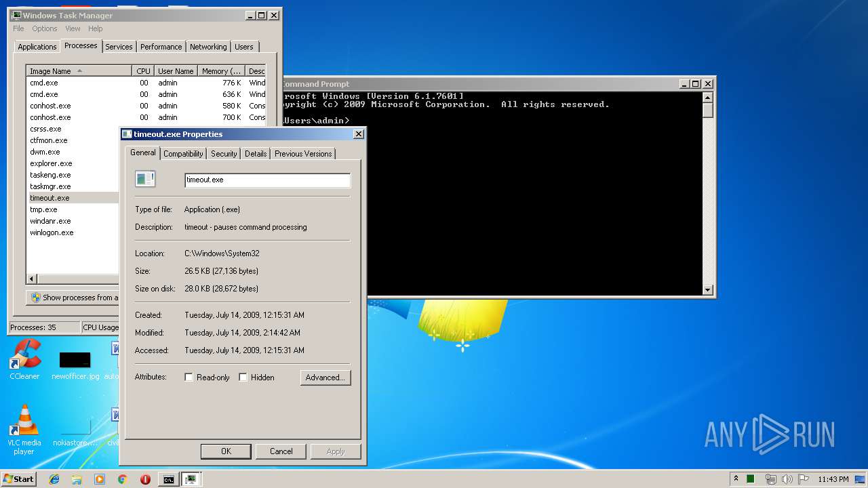
Task: Click the file name input field
Action: (267, 180)
